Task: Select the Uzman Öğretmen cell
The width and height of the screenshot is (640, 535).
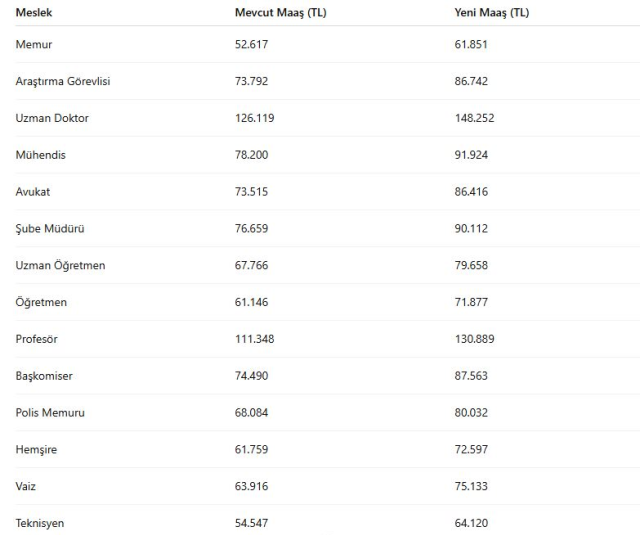Action: (60, 265)
